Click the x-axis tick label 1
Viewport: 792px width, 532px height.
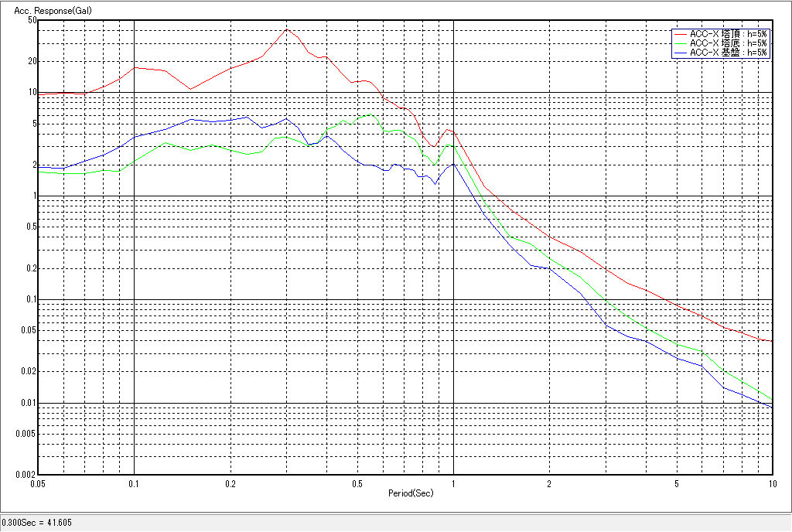point(453,484)
